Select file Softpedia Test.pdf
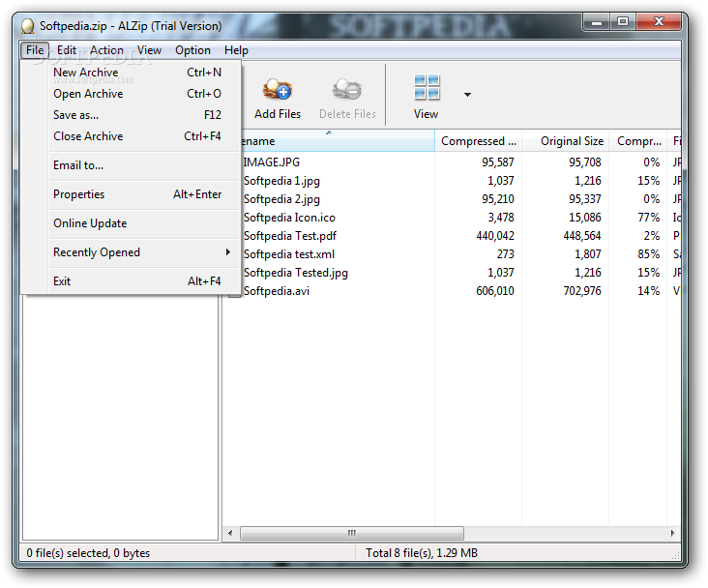The width and height of the screenshot is (708, 588). pyautogui.click(x=290, y=236)
